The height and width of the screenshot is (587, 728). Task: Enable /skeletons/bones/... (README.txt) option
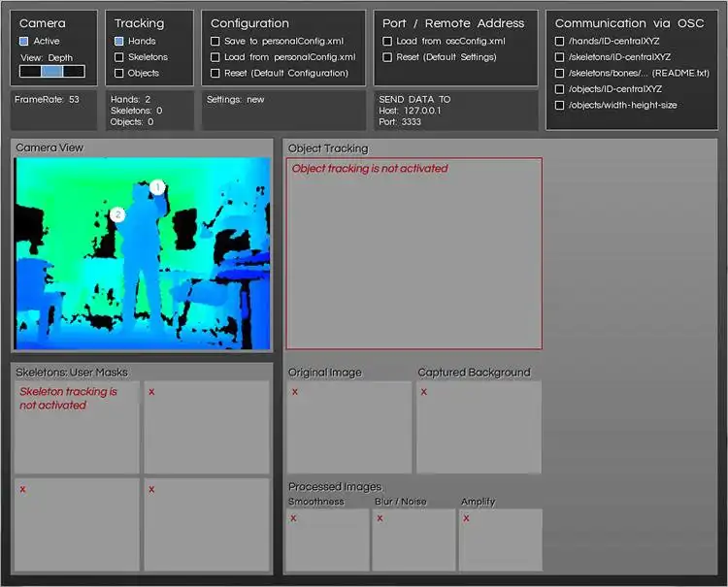559,74
